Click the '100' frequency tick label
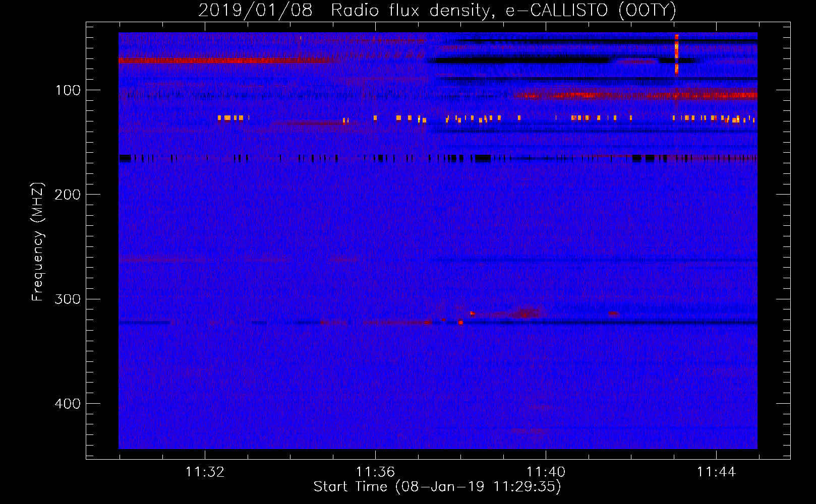The width and height of the screenshot is (816, 504). [68, 90]
